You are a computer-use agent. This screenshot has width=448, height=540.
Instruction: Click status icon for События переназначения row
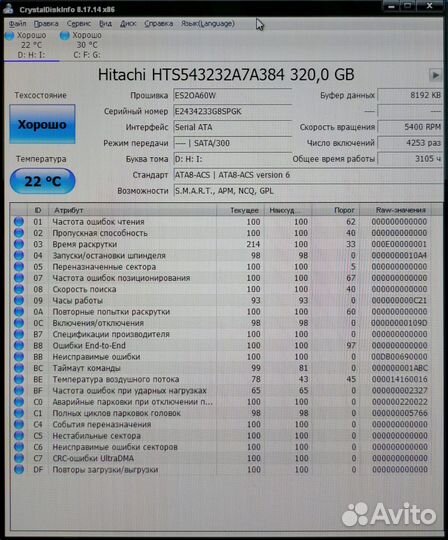(x=19, y=424)
